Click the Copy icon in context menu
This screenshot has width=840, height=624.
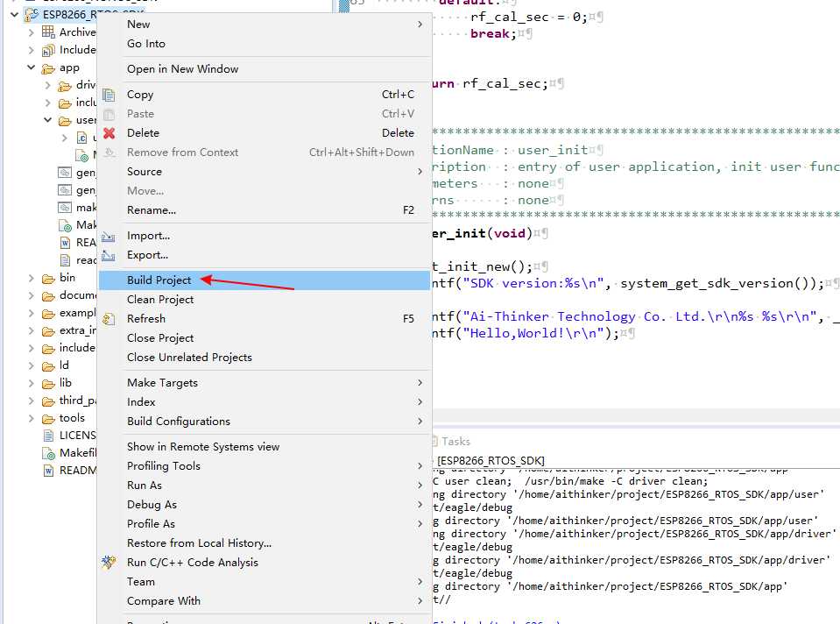pyautogui.click(x=109, y=95)
